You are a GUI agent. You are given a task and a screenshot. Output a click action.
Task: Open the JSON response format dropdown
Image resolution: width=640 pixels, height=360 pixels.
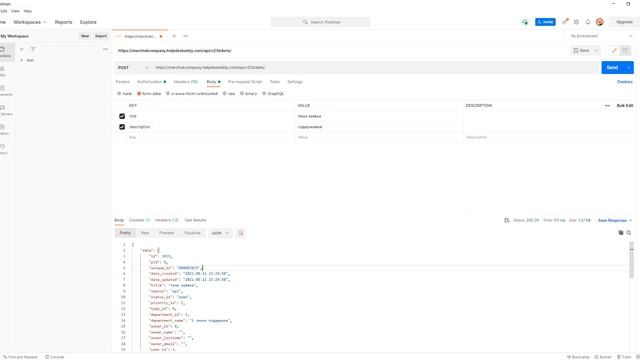[x=220, y=233]
